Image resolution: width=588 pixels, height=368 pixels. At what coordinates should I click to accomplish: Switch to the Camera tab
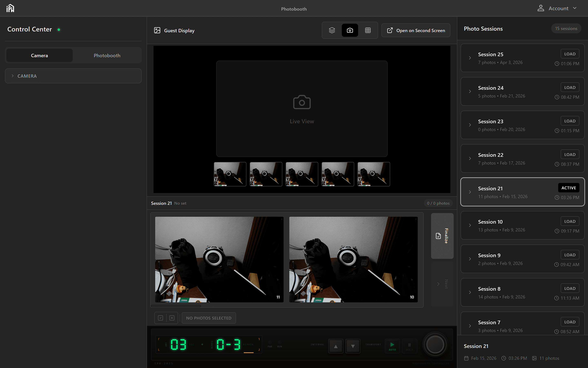(39, 55)
